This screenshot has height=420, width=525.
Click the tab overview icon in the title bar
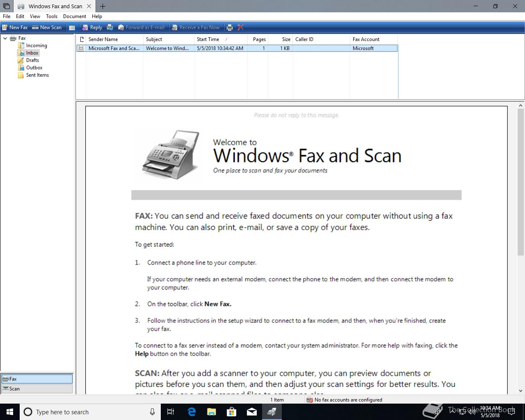click(6, 6)
